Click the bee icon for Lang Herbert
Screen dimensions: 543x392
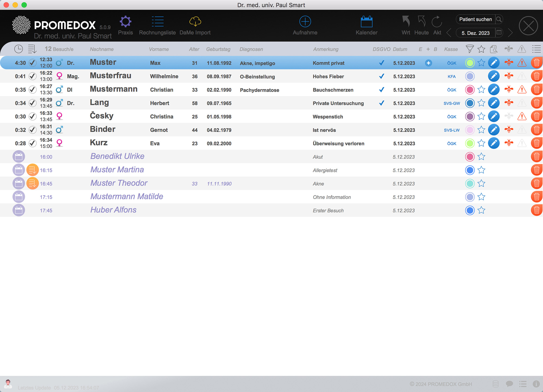point(509,103)
